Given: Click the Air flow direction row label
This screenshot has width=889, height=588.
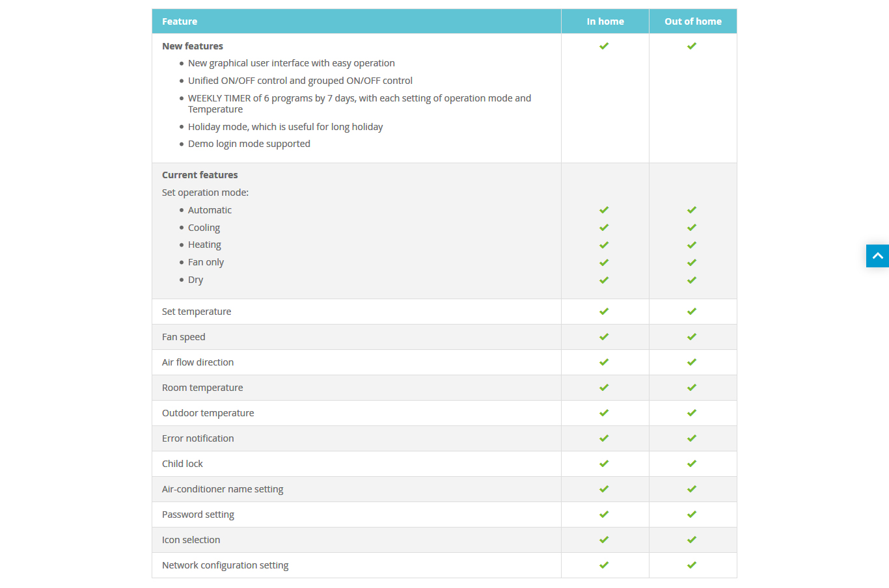Looking at the screenshot, I should (x=198, y=362).
